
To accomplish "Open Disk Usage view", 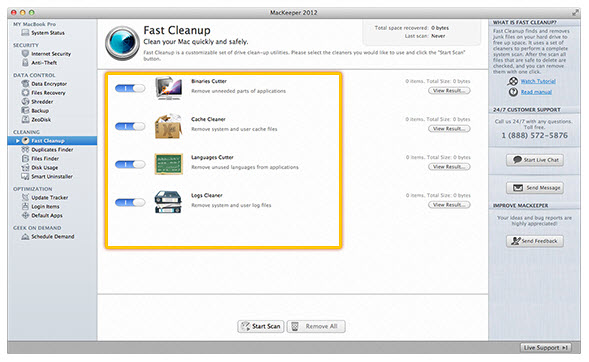I will tap(40, 167).
